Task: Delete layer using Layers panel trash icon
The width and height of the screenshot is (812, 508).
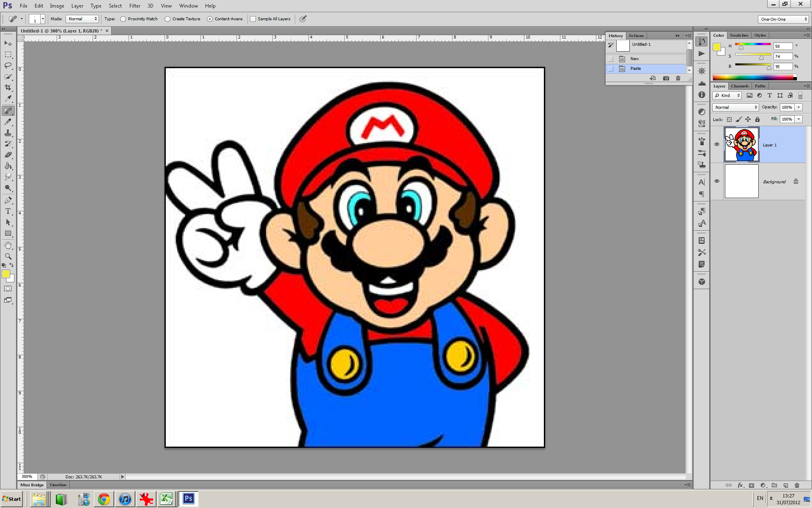Action: 797,485
